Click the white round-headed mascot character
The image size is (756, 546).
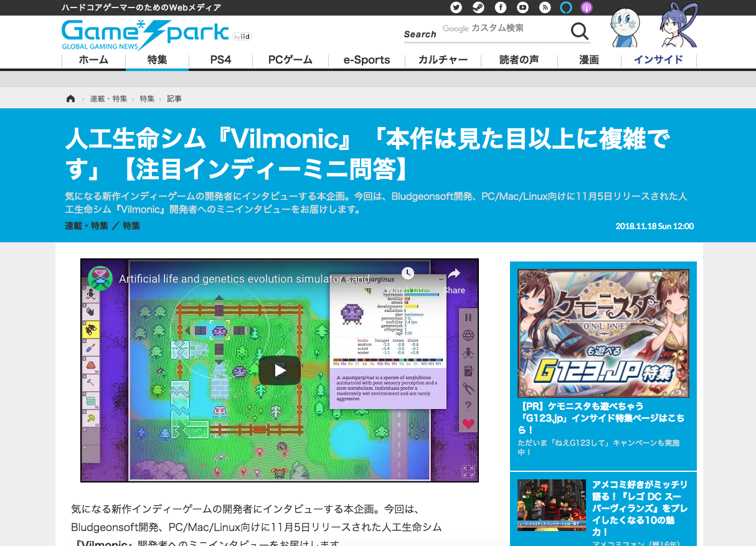tap(625, 28)
